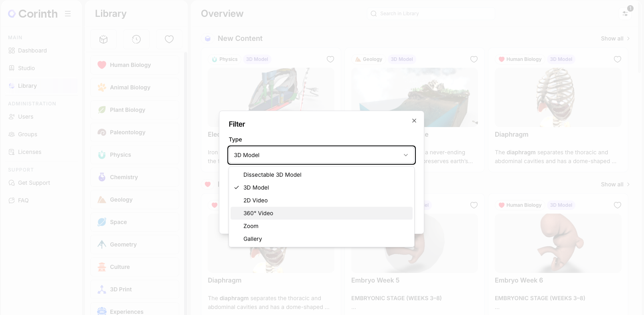Go to Studio in sidebar
Screen dimensions: 644x315
(26, 68)
